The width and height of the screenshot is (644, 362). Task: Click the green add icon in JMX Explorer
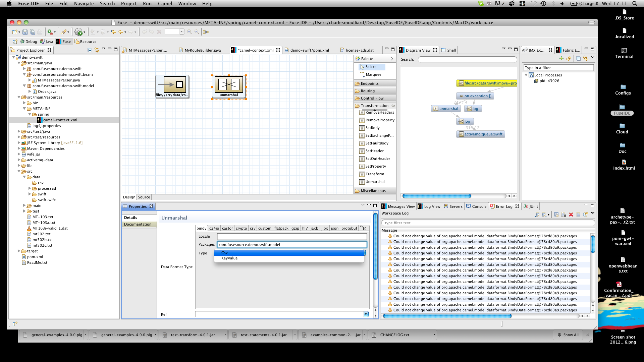(x=561, y=59)
